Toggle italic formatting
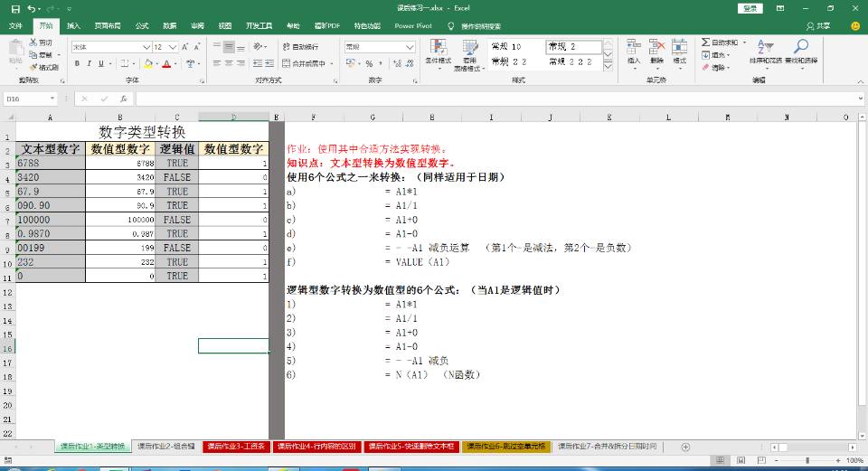Image resolution: width=868 pixels, height=471 pixels. pyautogui.click(x=90, y=63)
